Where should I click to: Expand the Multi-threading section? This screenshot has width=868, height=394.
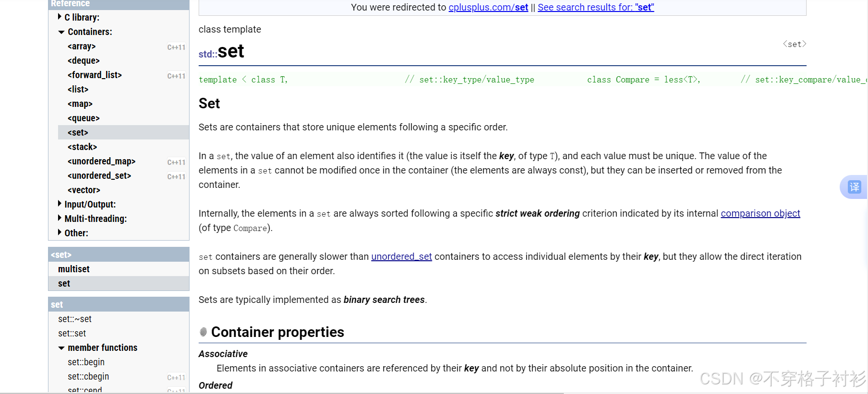(x=59, y=218)
